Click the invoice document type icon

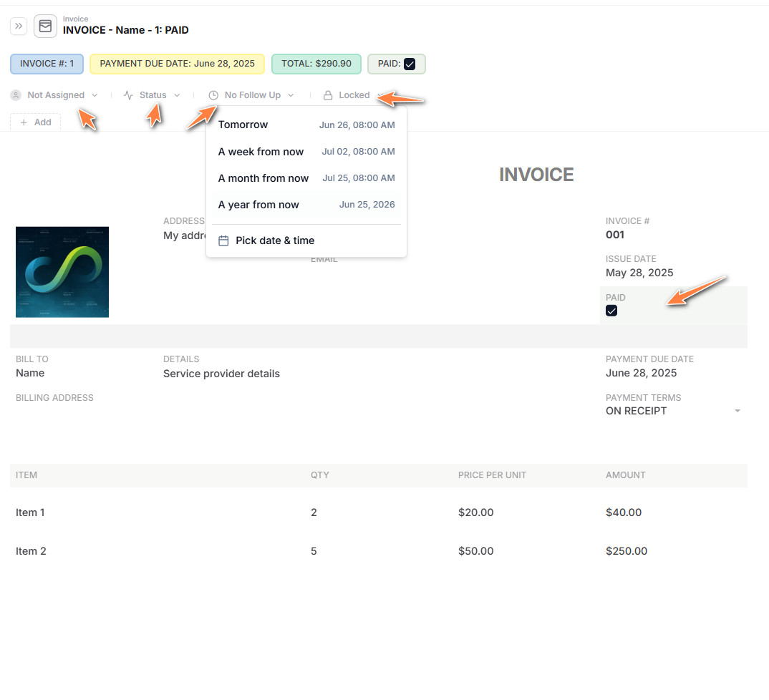(45, 26)
